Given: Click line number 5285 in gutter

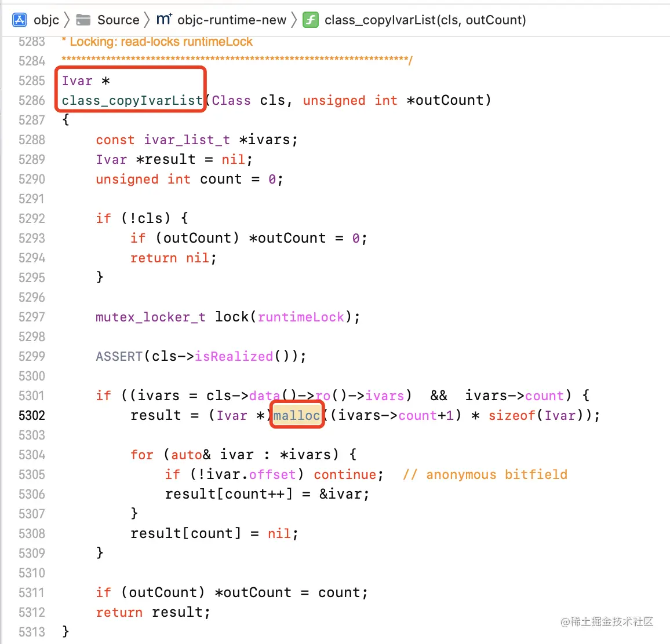Looking at the screenshot, I should coord(32,80).
